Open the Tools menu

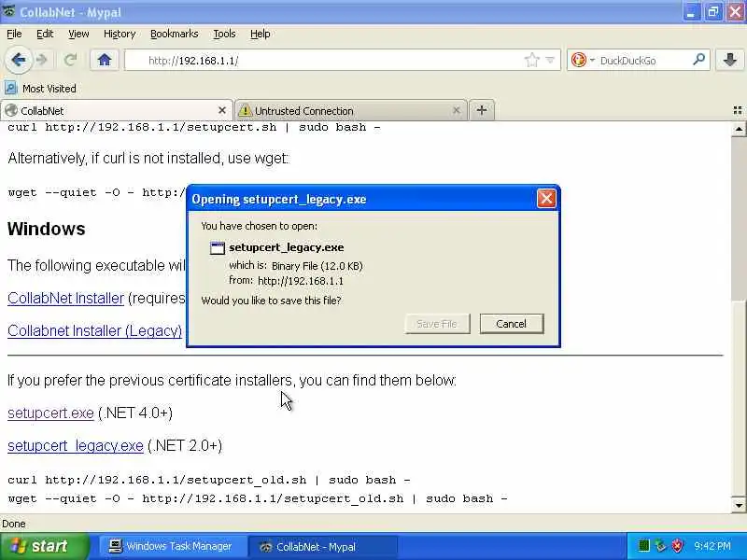click(224, 34)
